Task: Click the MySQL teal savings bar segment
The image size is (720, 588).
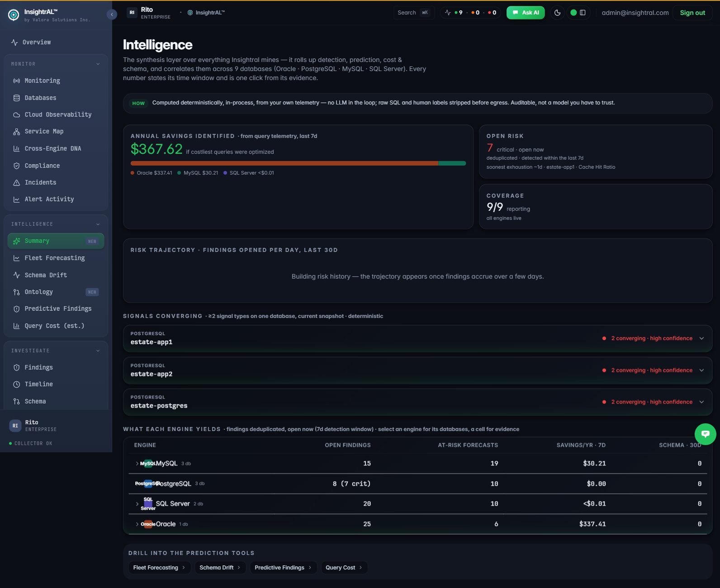Action: [452, 163]
